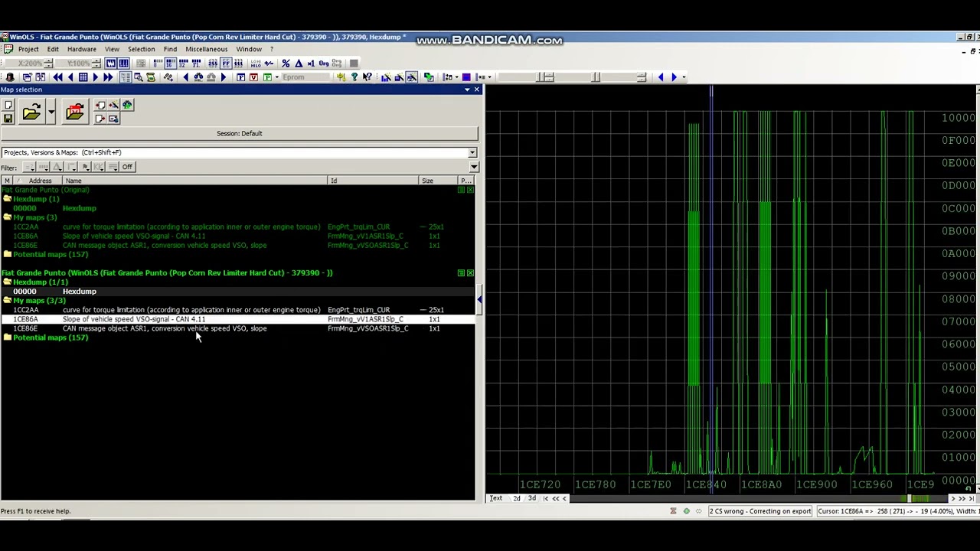The width and height of the screenshot is (980, 551).
Task: Click the green question mark help icon
Action: [354, 77]
